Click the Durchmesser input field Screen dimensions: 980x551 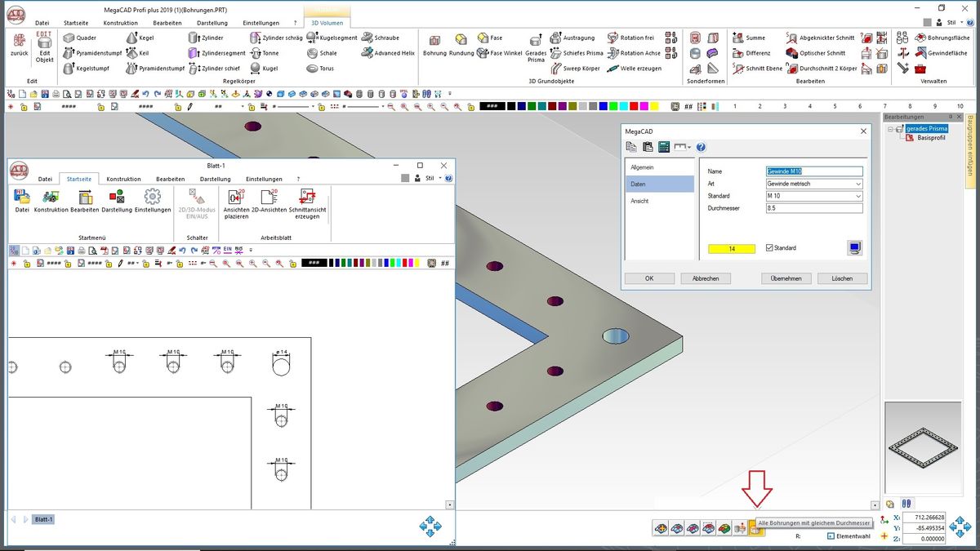tap(813, 208)
